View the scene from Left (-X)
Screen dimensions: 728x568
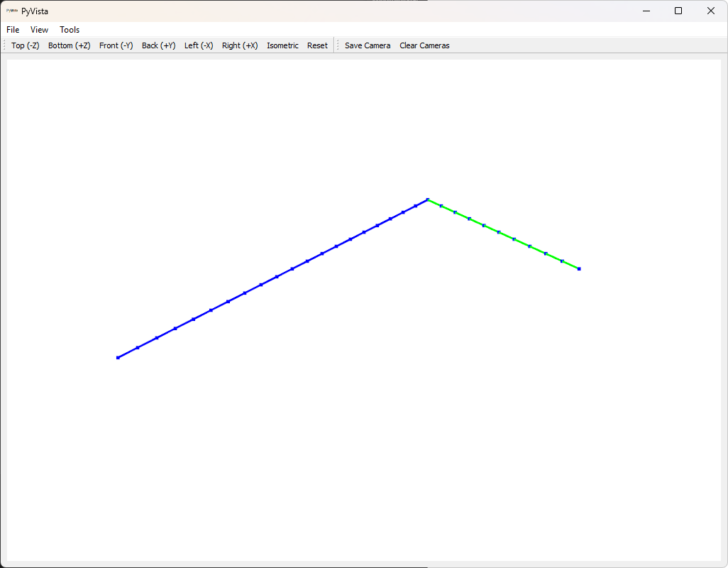point(199,45)
